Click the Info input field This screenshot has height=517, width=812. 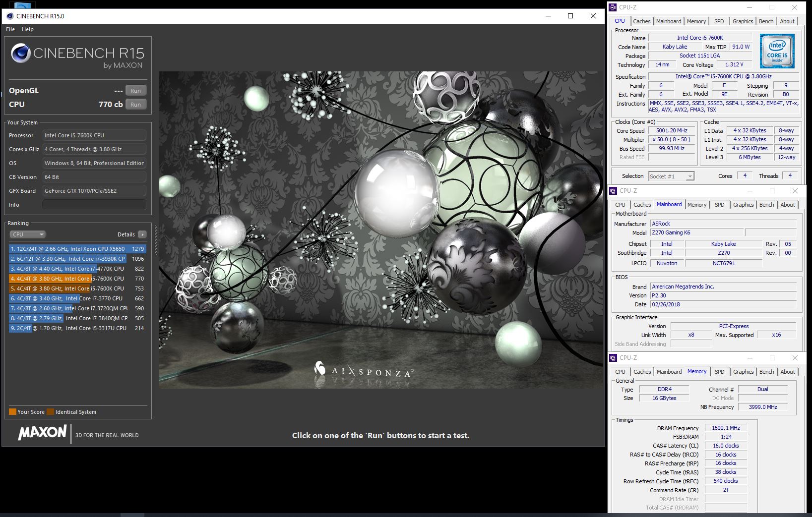94,205
